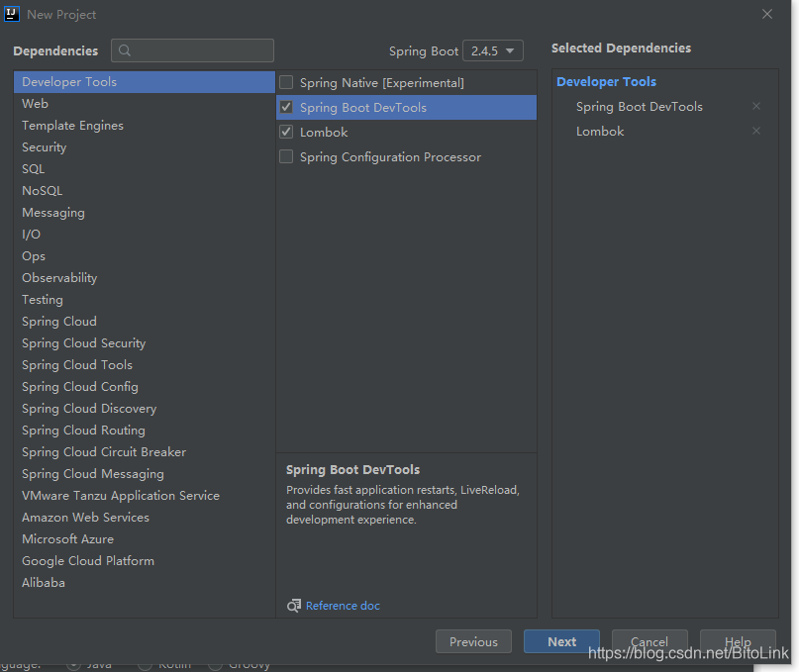This screenshot has height=672, width=799.
Task: Click the Reference doc icon
Action: 293,606
